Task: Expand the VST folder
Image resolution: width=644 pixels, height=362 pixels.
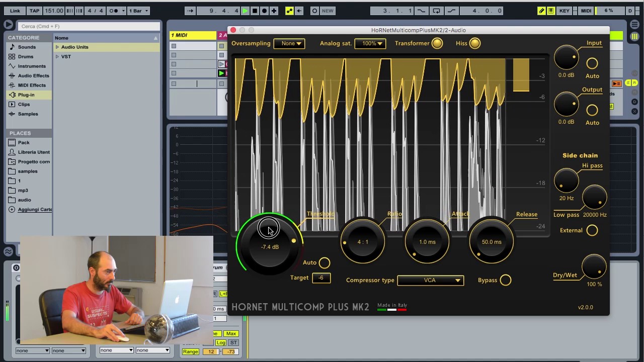Action: tap(57, 57)
